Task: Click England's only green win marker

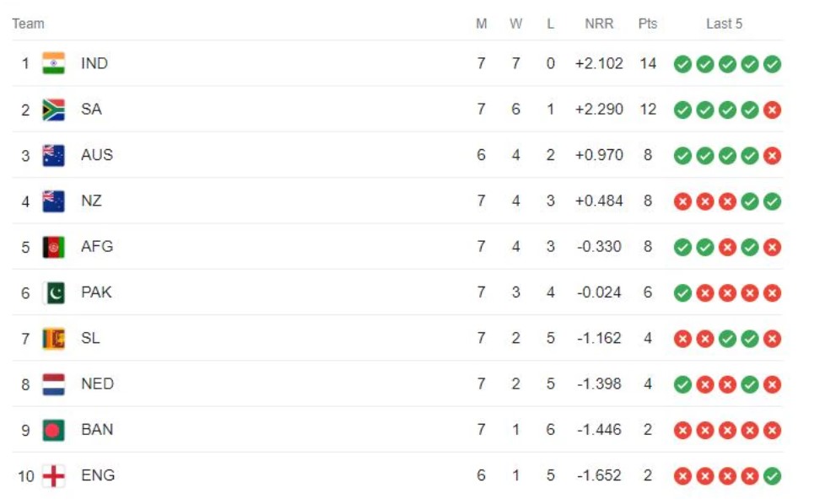Action: [772, 476]
